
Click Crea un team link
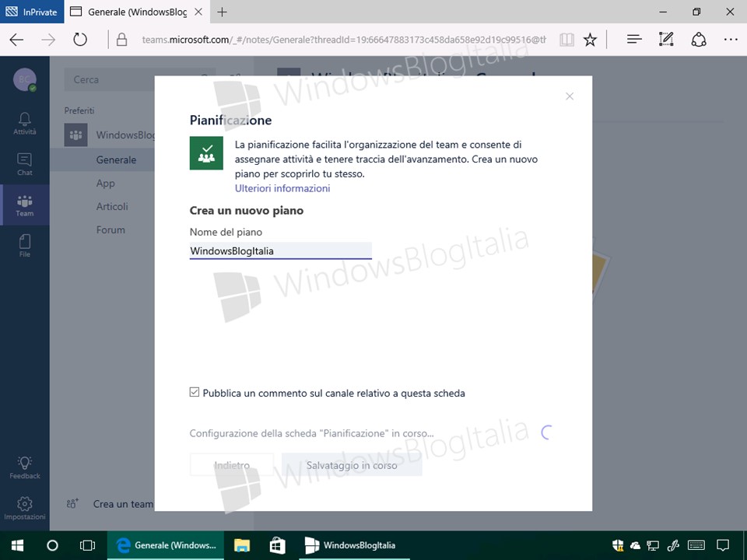click(123, 504)
